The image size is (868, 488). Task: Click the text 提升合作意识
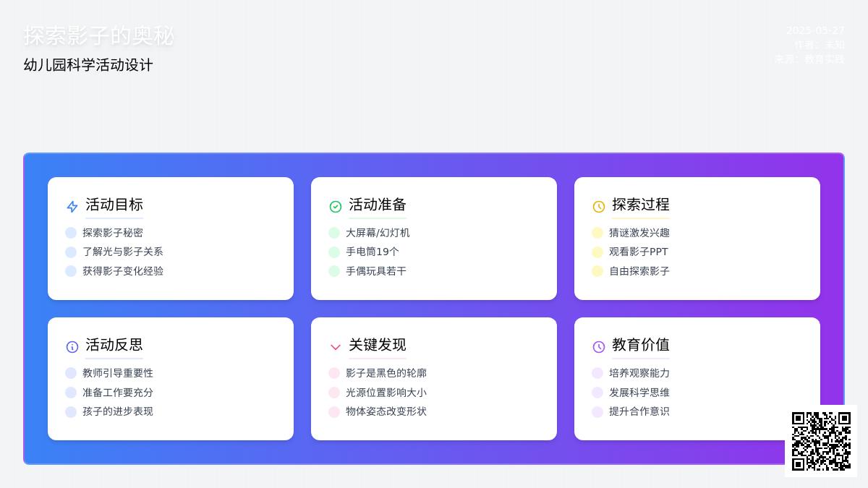click(639, 411)
